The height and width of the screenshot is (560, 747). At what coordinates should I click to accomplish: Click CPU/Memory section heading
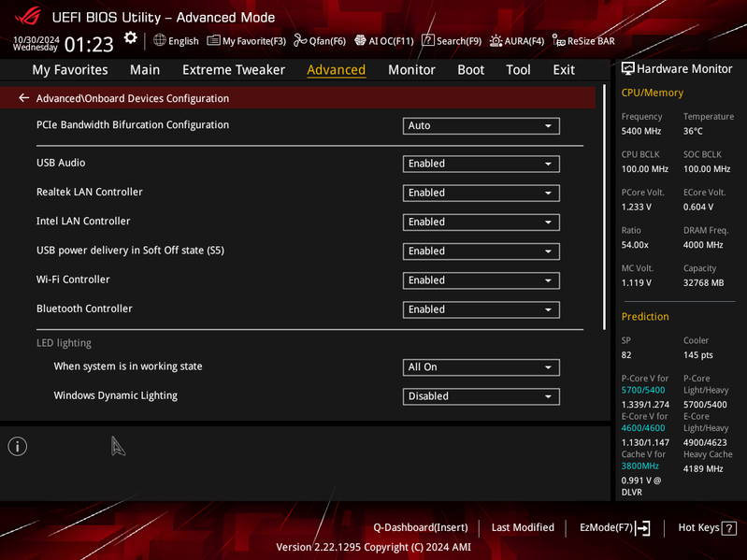(653, 93)
